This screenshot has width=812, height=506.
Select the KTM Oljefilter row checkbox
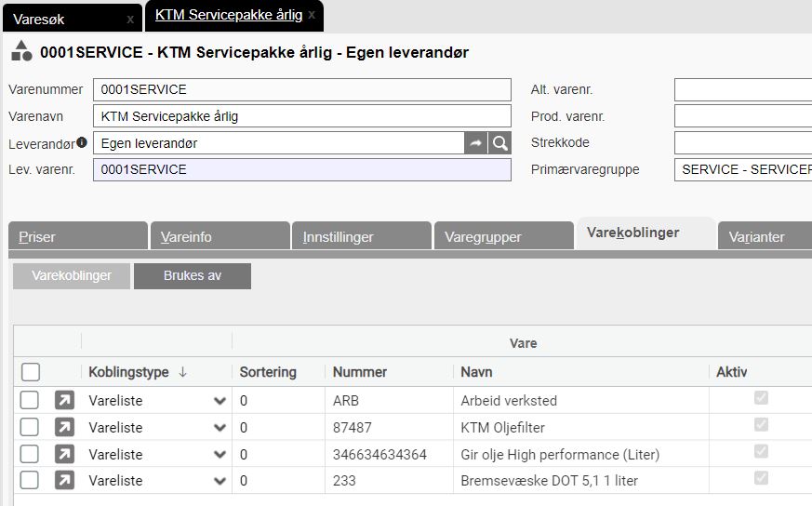pyautogui.click(x=29, y=427)
